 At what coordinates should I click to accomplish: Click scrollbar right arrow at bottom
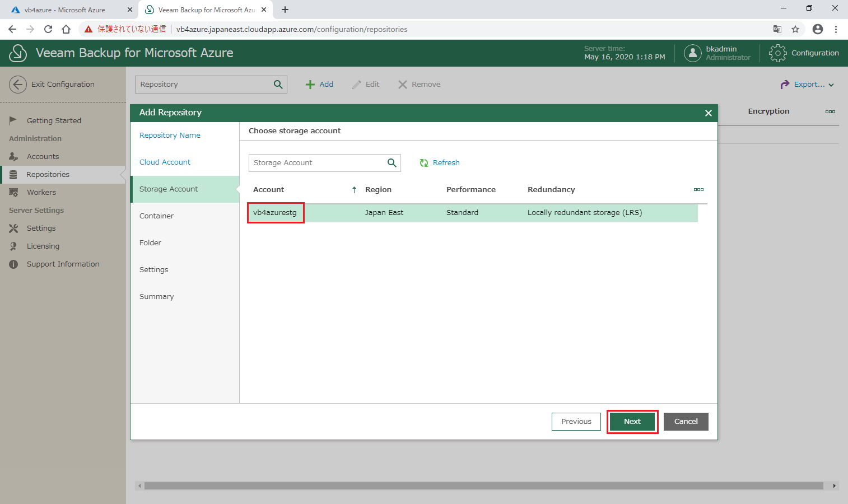click(x=835, y=486)
